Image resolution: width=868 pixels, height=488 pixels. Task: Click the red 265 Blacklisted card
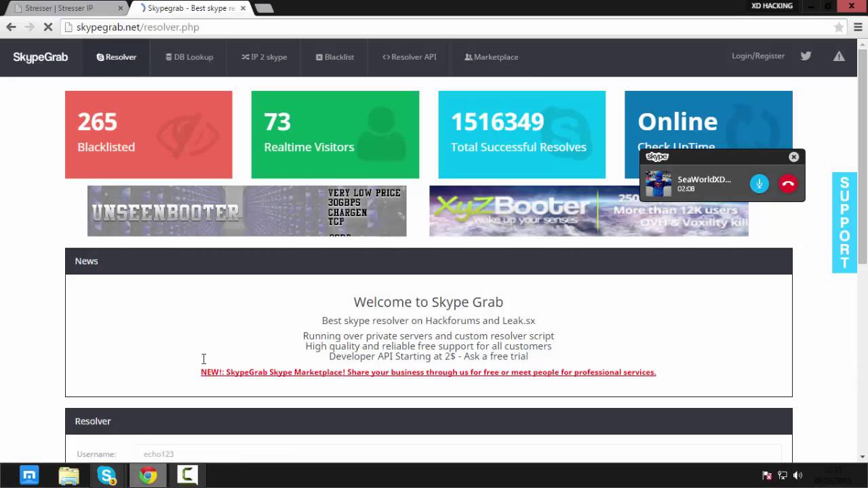pos(149,135)
